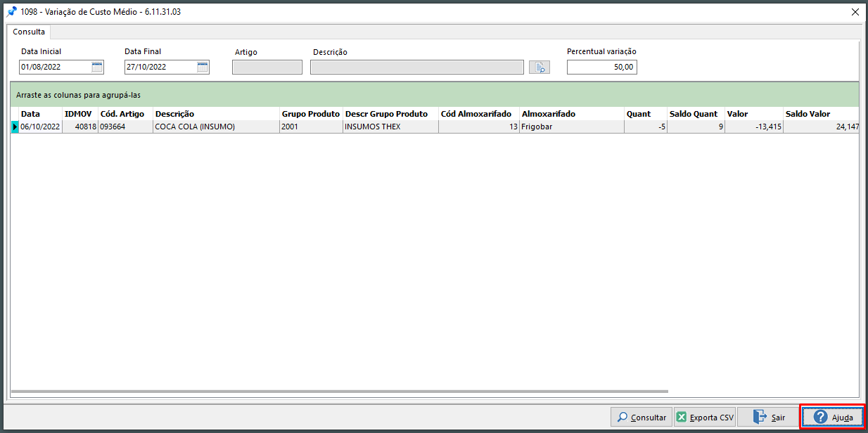Click the Artigo input field

tap(267, 67)
